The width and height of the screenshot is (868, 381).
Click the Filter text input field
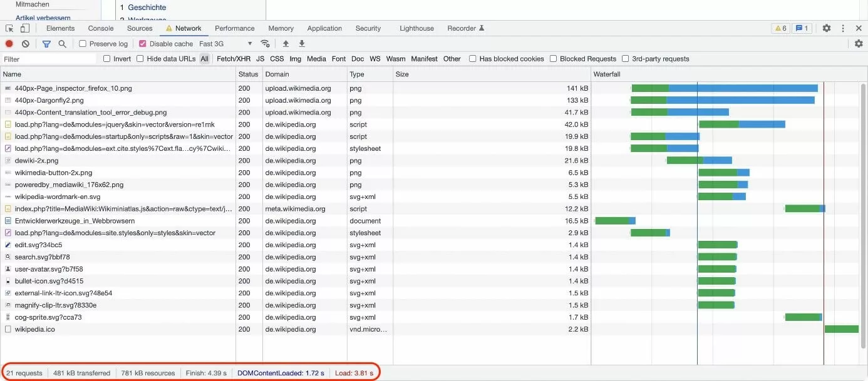[49, 59]
